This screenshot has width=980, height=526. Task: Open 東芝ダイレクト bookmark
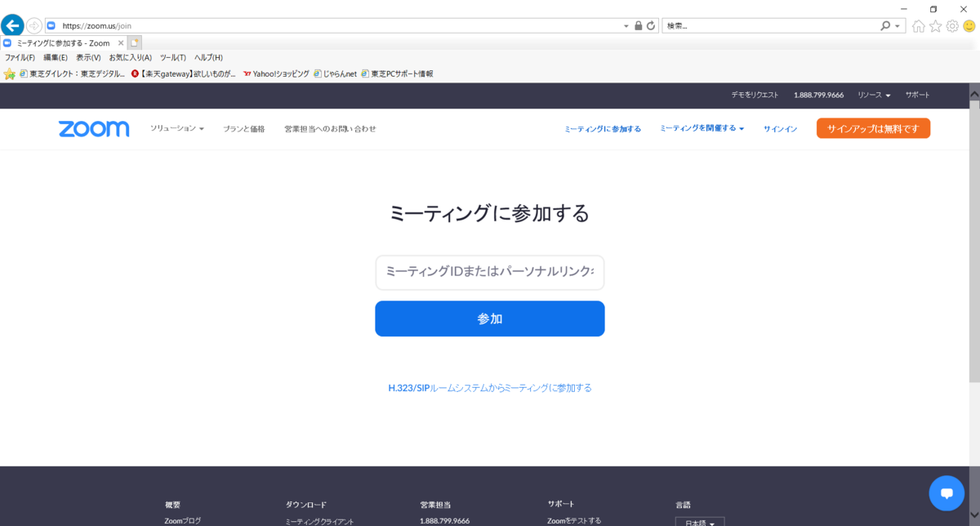click(73, 74)
